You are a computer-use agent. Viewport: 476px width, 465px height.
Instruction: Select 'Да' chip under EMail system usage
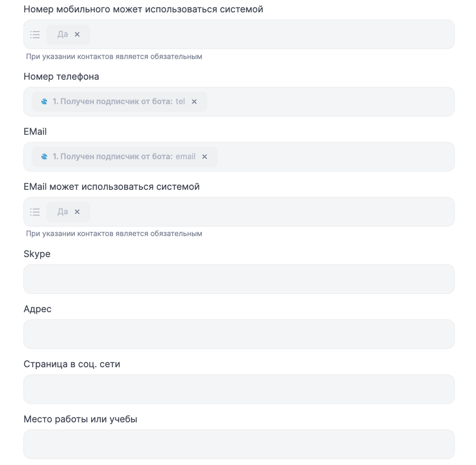click(x=62, y=212)
